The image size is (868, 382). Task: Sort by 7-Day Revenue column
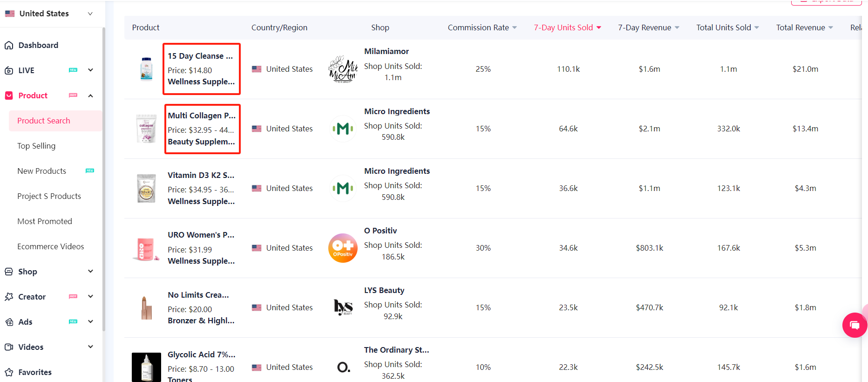[649, 27]
